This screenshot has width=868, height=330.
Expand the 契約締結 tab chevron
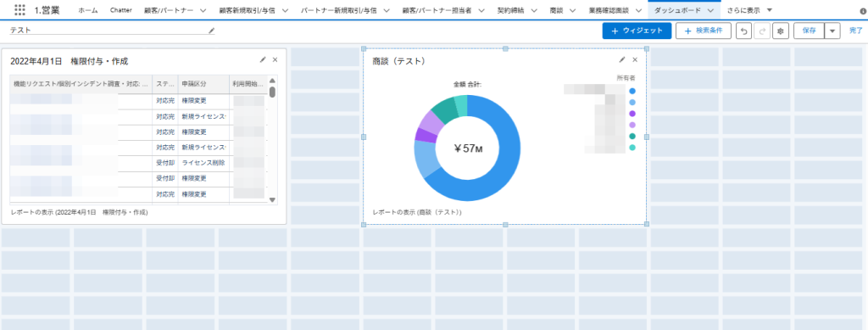[x=534, y=10]
